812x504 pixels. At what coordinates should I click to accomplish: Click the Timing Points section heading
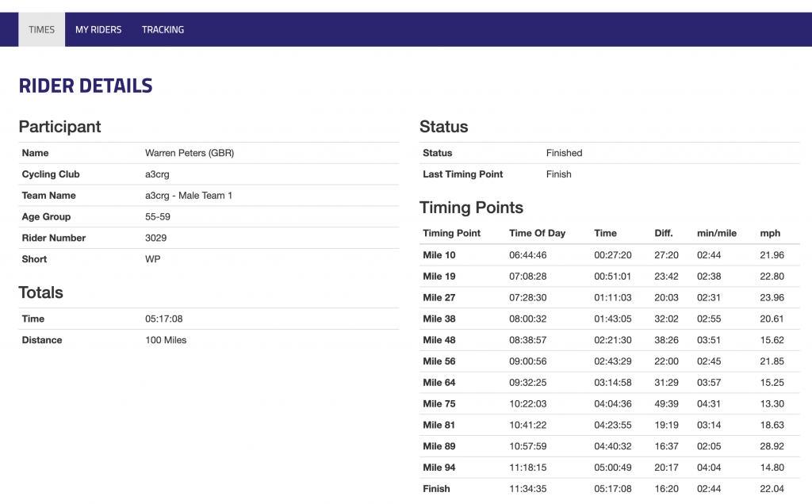pos(471,207)
